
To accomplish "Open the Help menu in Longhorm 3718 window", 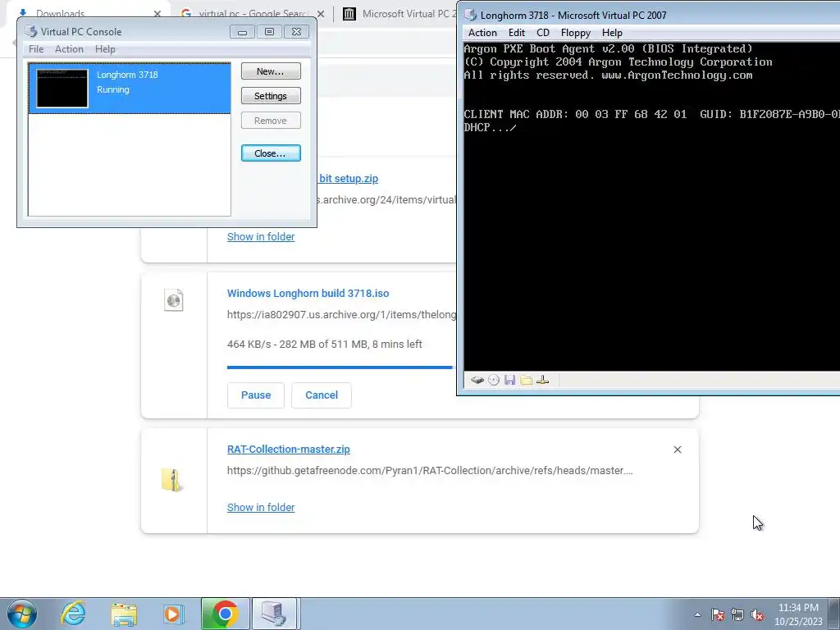I will [x=612, y=33].
